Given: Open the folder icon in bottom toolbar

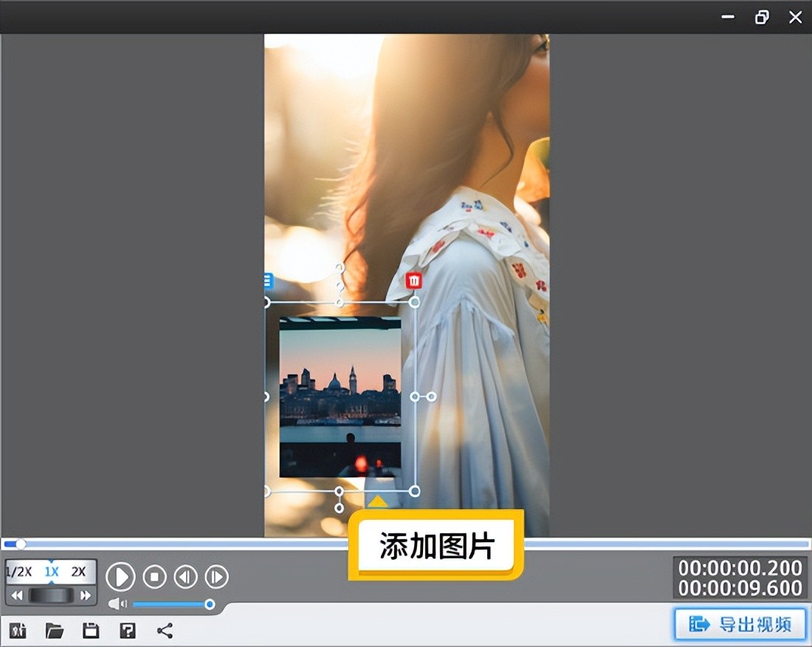Looking at the screenshot, I should 54,630.
